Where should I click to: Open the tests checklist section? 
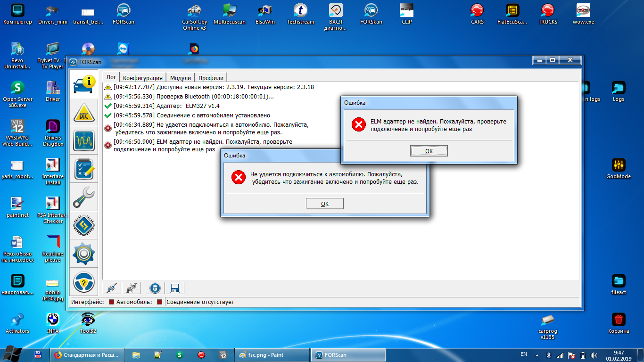coord(84,169)
